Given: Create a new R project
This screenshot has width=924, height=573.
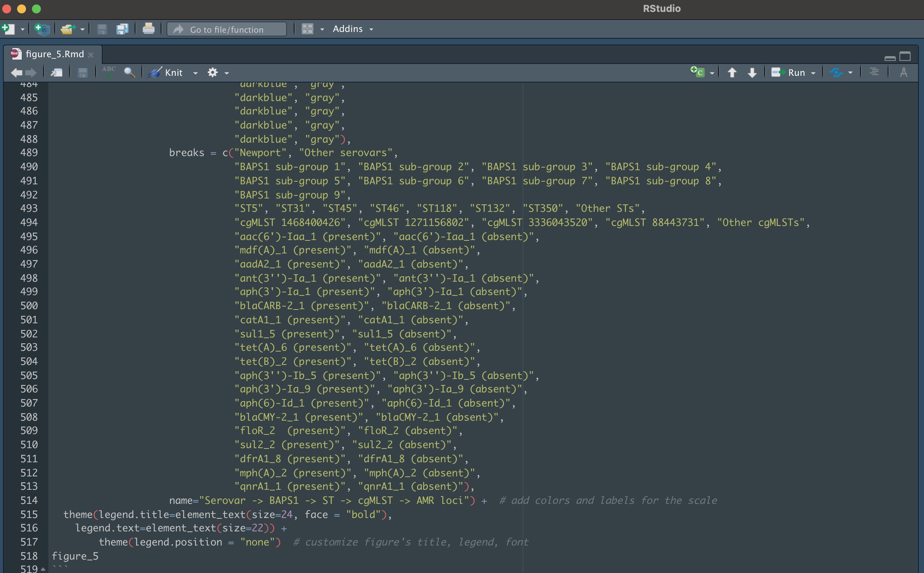Looking at the screenshot, I should pyautogui.click(x=42, y=29).
